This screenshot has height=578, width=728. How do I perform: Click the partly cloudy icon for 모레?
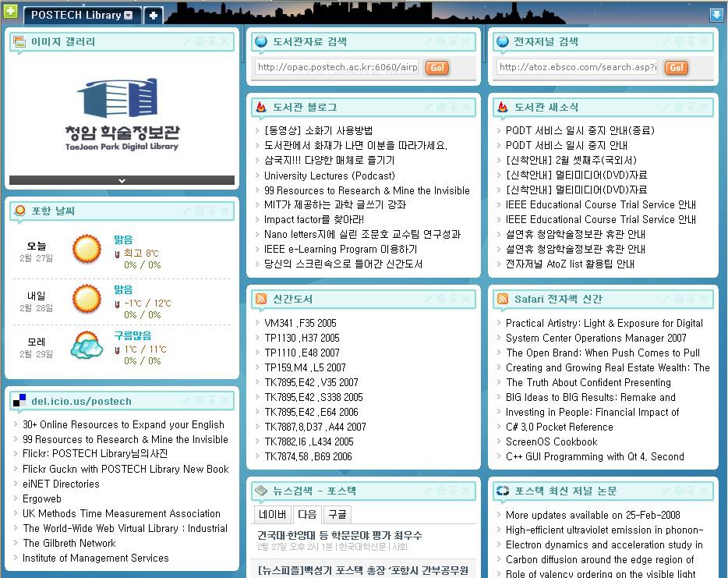click(x=87, y=345)
